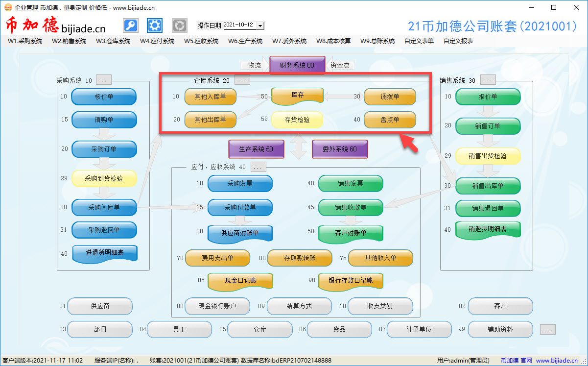Open the 自定义表单 menu
The height and width of the screenshot is (366, 588).
coord(419,41)
